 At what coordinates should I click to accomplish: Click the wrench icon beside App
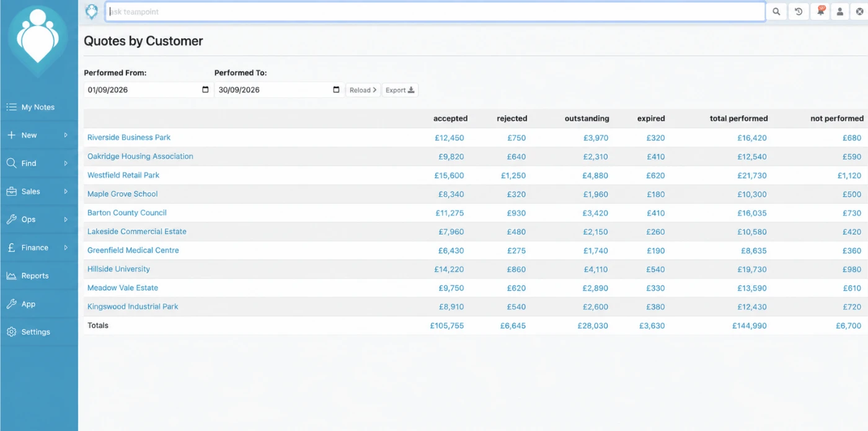(11, 304)
